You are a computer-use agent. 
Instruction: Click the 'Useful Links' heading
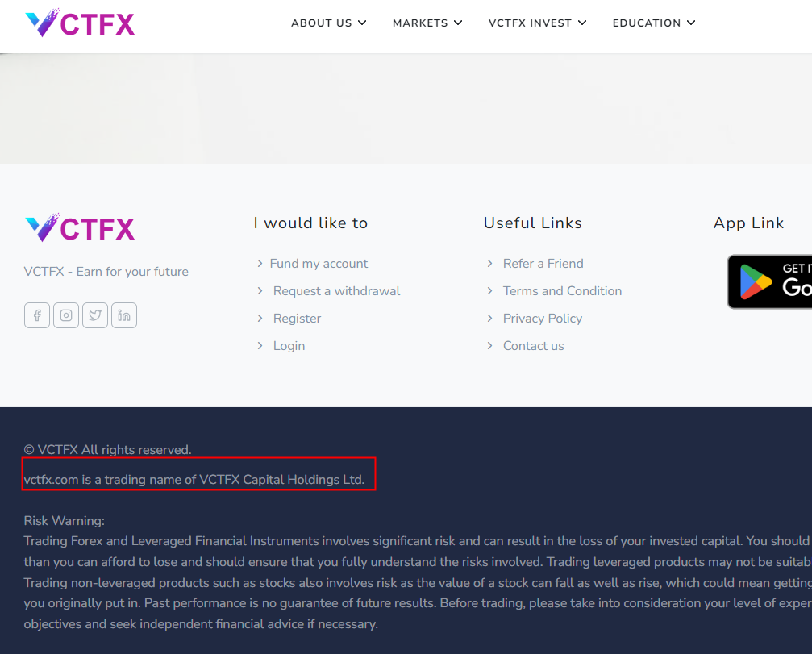pyautogui.click(x=533, y=223)
